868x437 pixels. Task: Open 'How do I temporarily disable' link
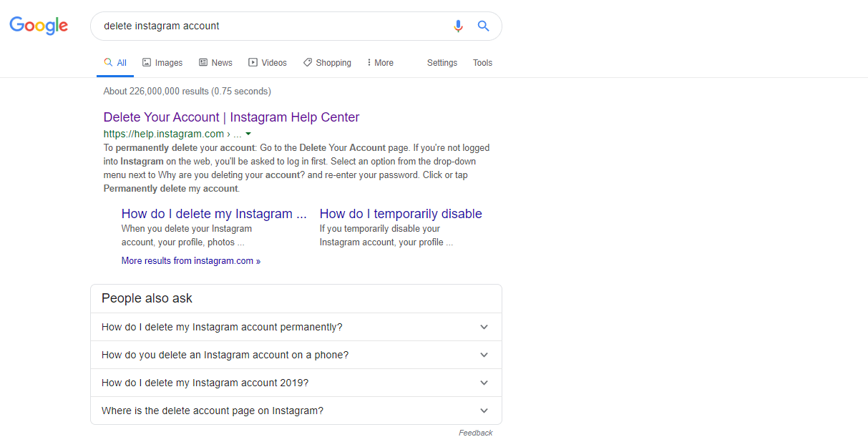click(x=401, y=214)
